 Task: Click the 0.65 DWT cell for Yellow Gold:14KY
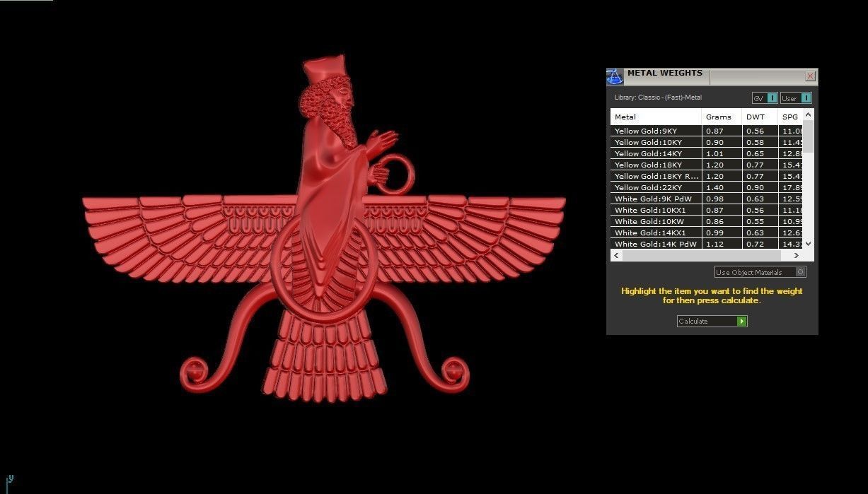click(x=760, y=154)
